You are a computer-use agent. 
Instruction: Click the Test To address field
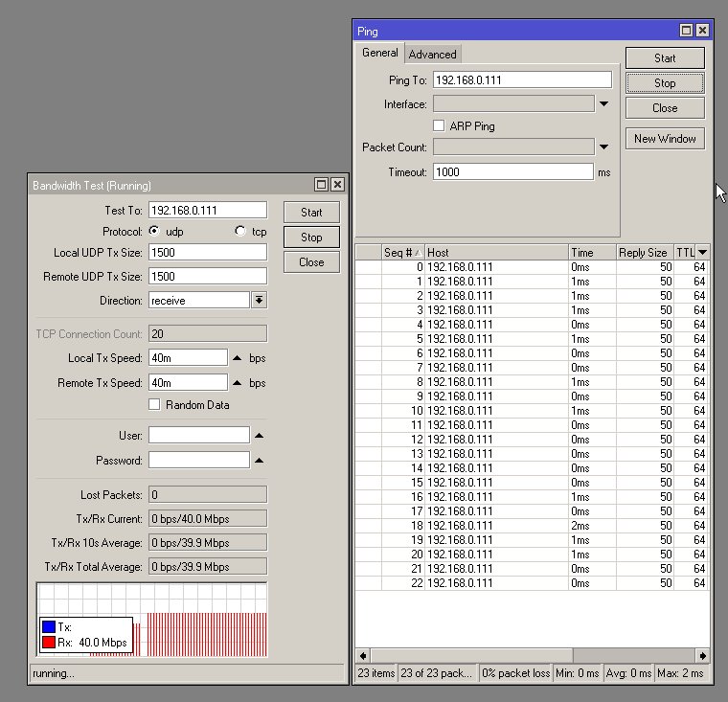point(208,210)
